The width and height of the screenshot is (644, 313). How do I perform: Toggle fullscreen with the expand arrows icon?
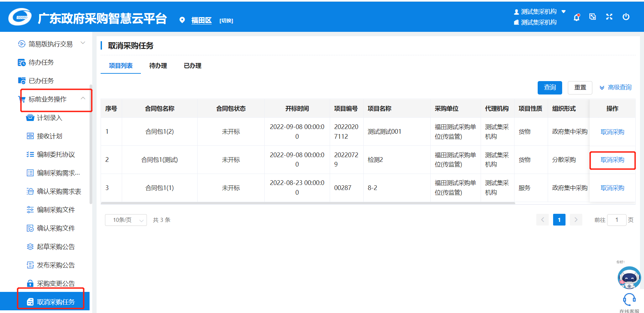click(x=609, y=17)
